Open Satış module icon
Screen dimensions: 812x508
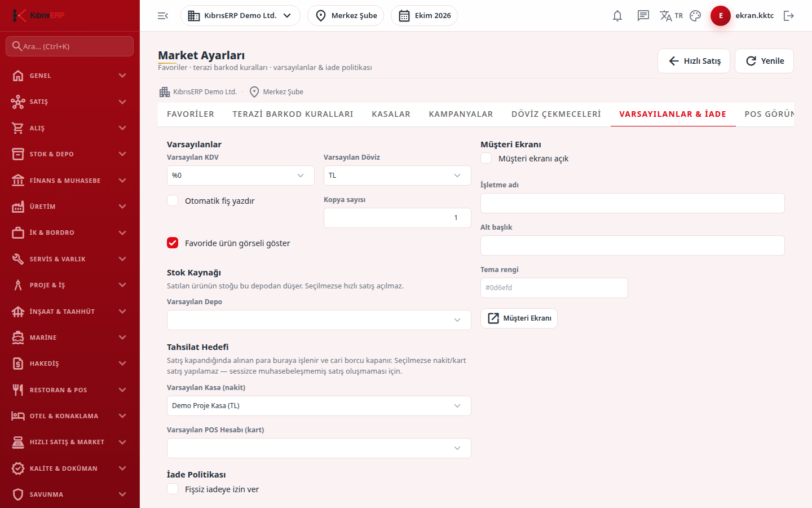[18, 102]
